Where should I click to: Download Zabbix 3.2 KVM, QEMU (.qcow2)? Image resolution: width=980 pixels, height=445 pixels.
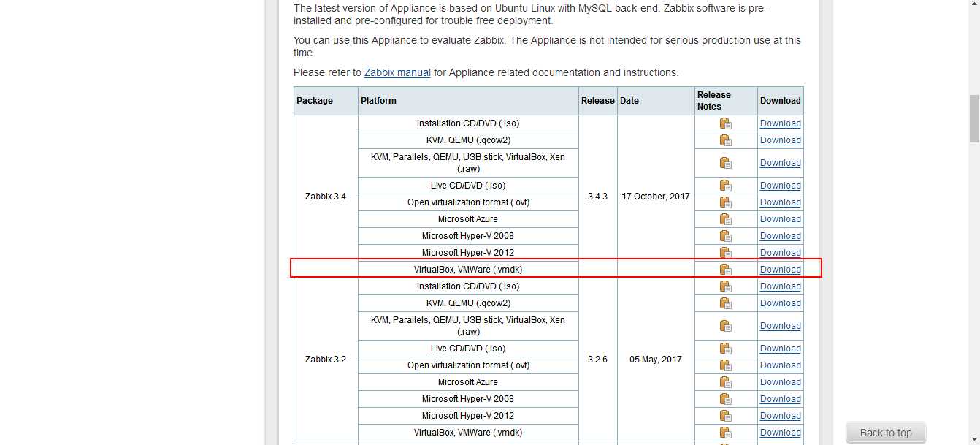[780, 303]
